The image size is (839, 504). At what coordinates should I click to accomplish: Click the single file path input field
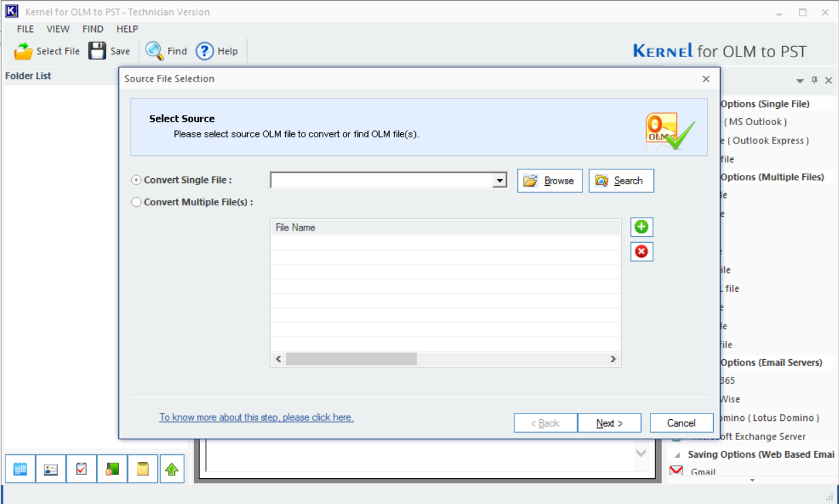coord(382,180)
